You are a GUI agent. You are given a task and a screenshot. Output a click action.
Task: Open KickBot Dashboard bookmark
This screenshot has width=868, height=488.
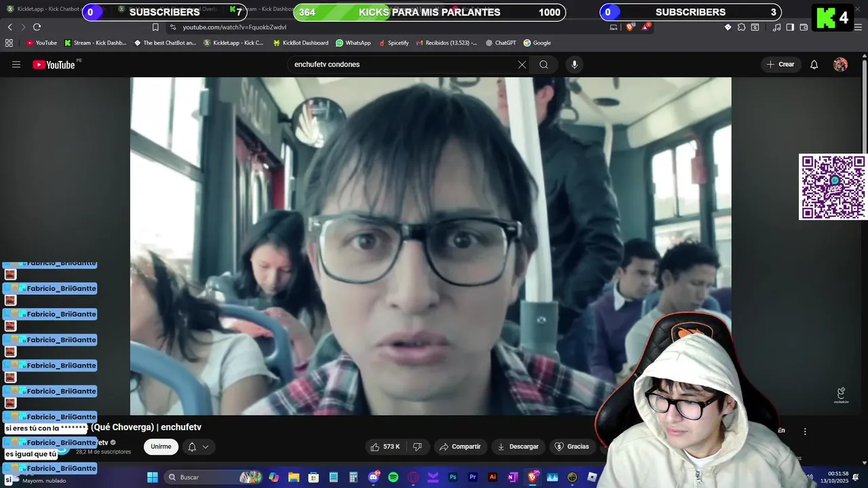[x=301, y=43]
